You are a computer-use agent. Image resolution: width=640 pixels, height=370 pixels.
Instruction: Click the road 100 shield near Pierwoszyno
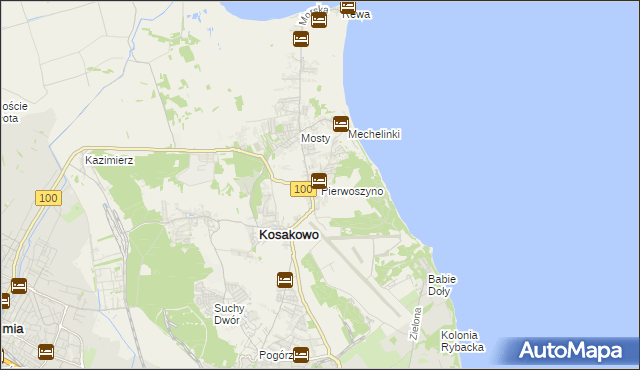(303, 189)
